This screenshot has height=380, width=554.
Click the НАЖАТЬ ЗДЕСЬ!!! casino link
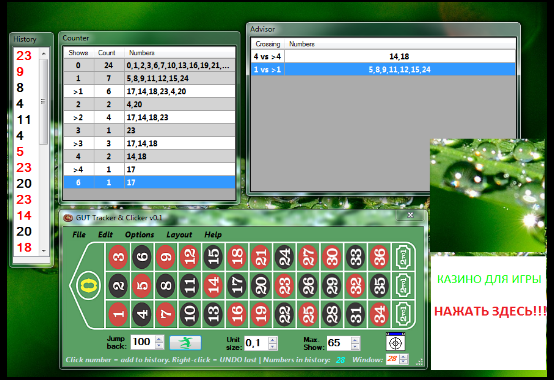click(490, 311)
